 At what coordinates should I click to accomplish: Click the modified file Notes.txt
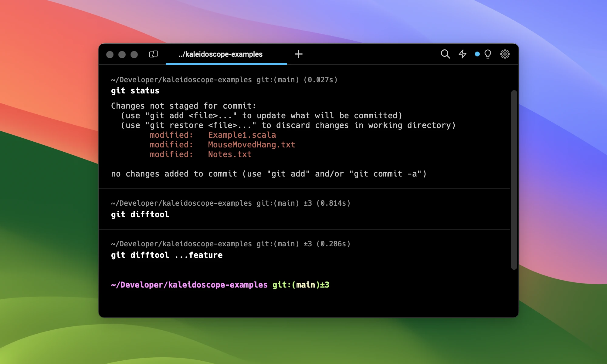click(x=229, y=154)
